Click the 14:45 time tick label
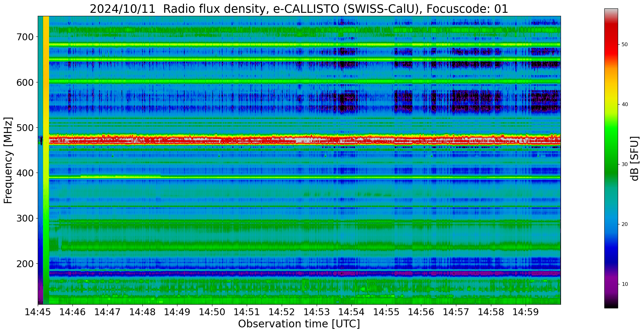 38,312
